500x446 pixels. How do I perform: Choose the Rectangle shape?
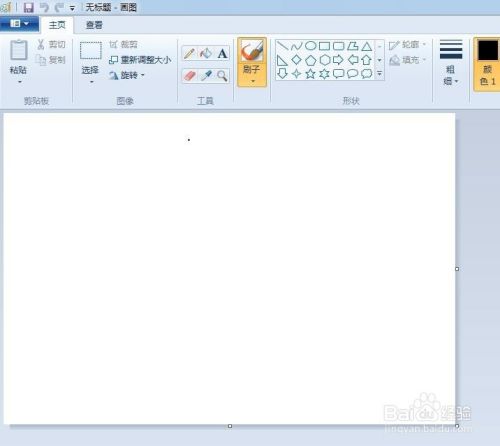(324, 46)
